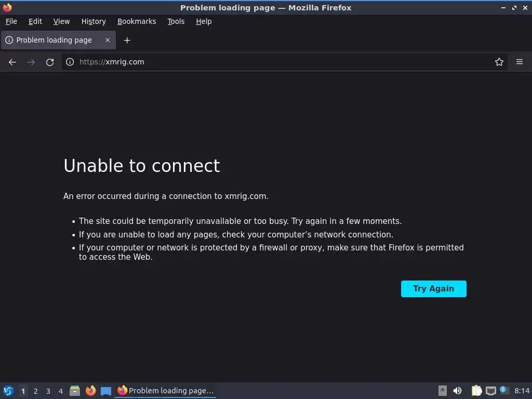
Task: Open a new tab with plus button
Action: click(x=127, y=41)
